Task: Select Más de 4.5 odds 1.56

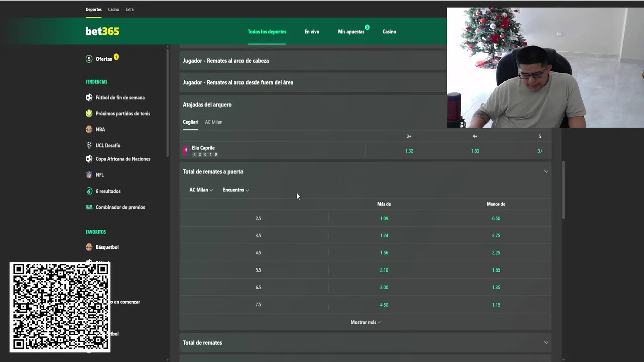Action: [384, 253]
